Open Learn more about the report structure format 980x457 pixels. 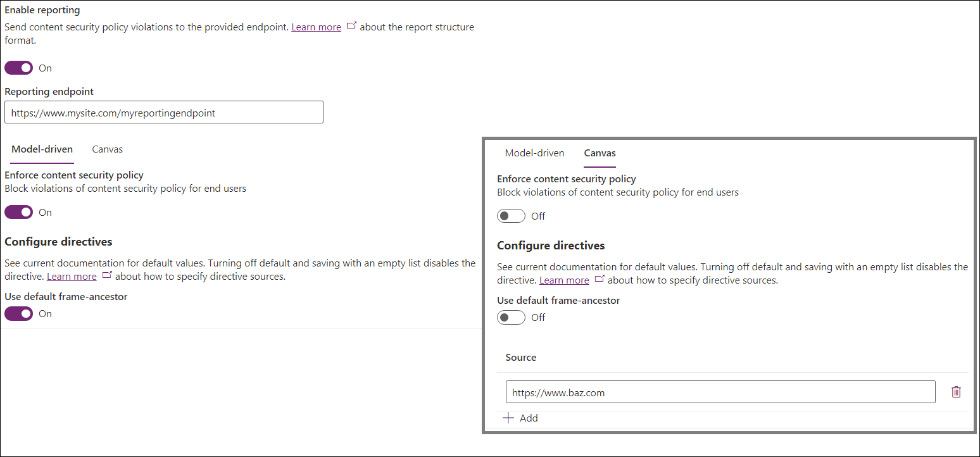point(316,26)
